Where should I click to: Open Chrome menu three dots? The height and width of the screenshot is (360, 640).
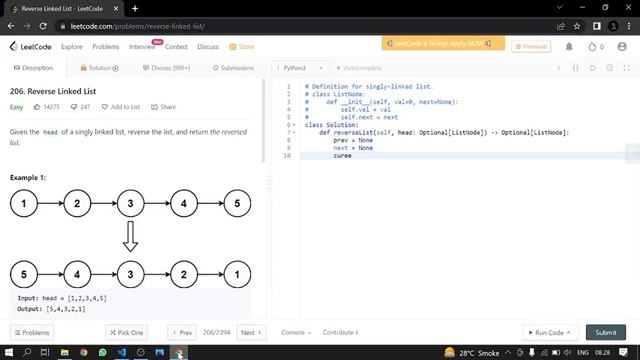[x=629, y=26]
